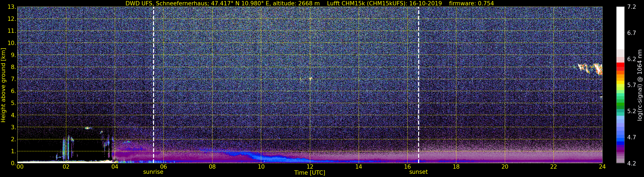Screen dimensions: 644x177
Task: Click the '00' tick on the time axis
Action: pyautogui.click(x=20, y=167)
